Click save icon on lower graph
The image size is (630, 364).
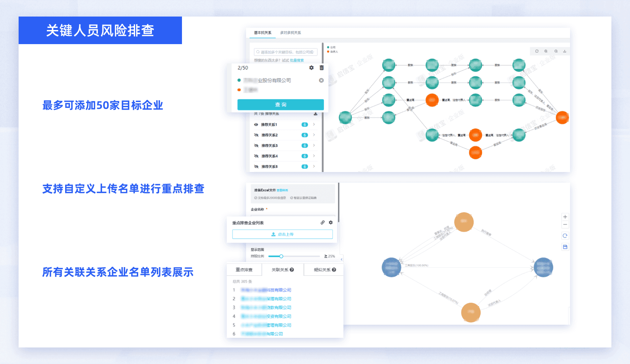(x=565, y=247)
